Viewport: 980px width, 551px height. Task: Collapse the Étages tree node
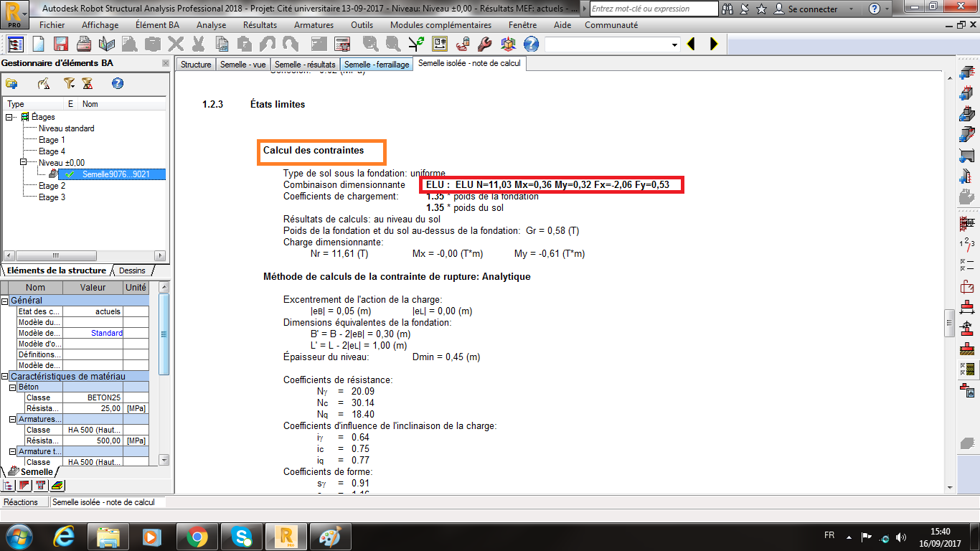click(10, 117)
